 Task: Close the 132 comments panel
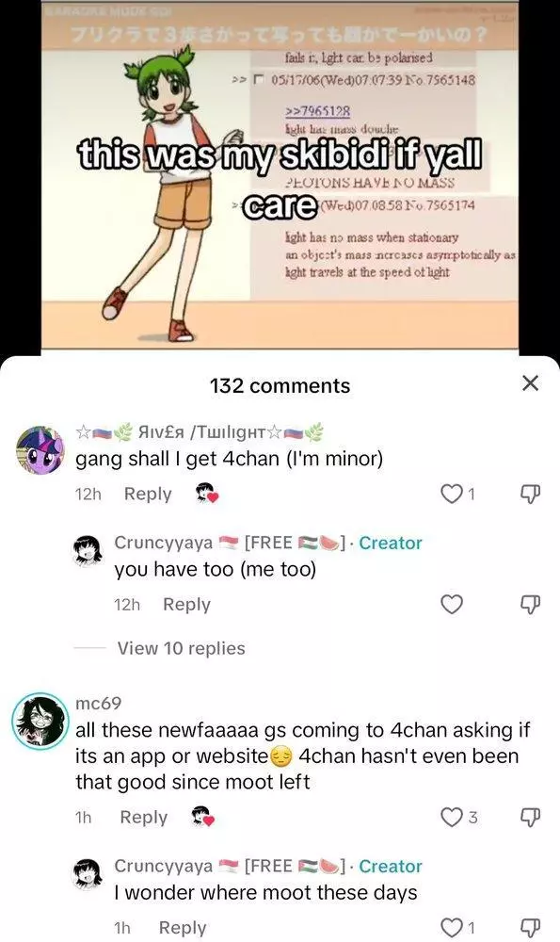[530, 382]
